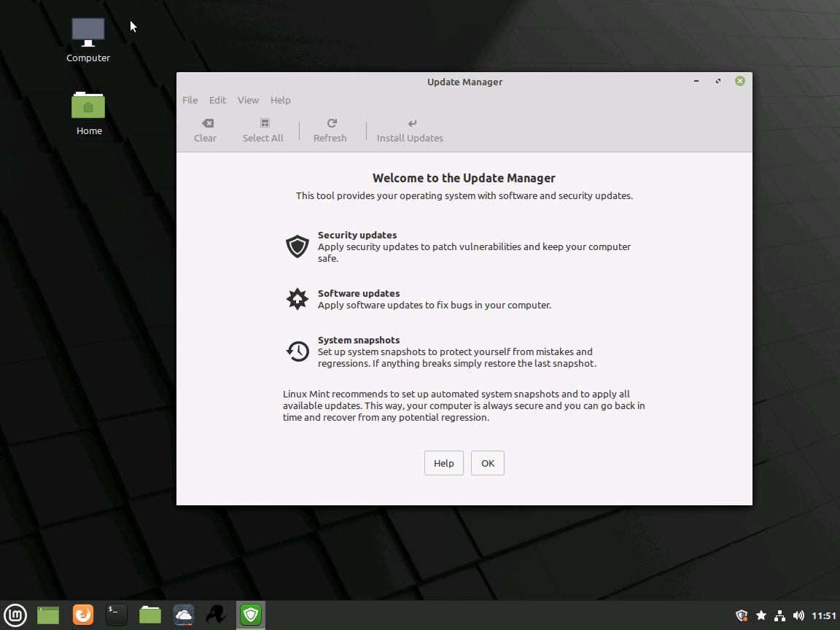This screenshot has height=630, width=840.
Task: Click the volume tray icon
Action: pyautogui.click(x=798, y=615)
